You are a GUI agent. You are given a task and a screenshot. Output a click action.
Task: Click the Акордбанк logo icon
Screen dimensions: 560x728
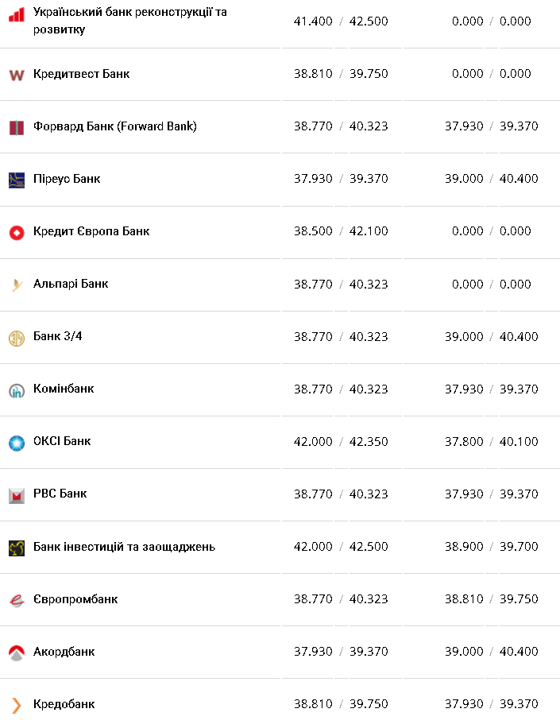(x=17, y=652)
